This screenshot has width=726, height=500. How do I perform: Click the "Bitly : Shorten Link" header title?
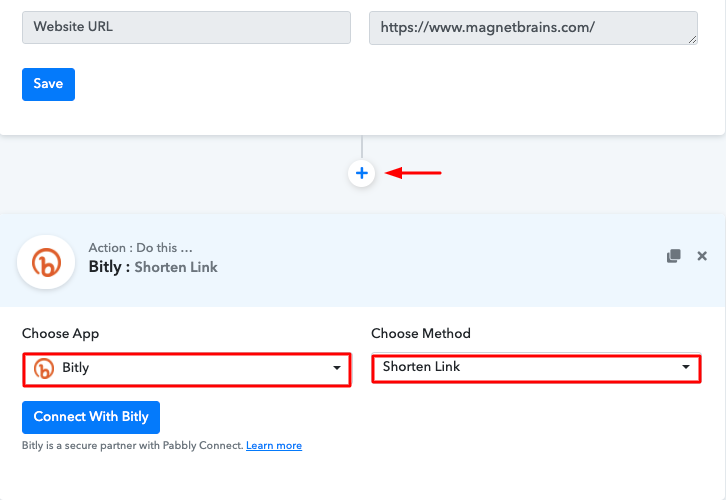point(153,267)
